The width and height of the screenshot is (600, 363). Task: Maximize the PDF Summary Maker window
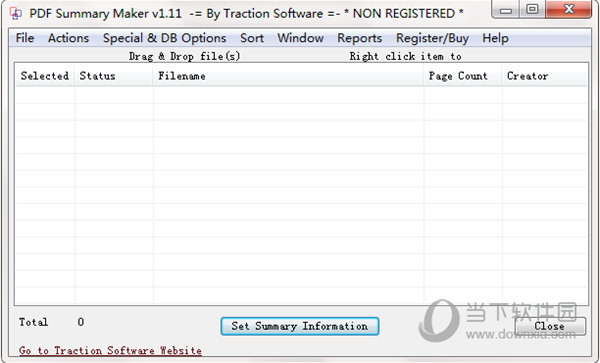(532, 10)
